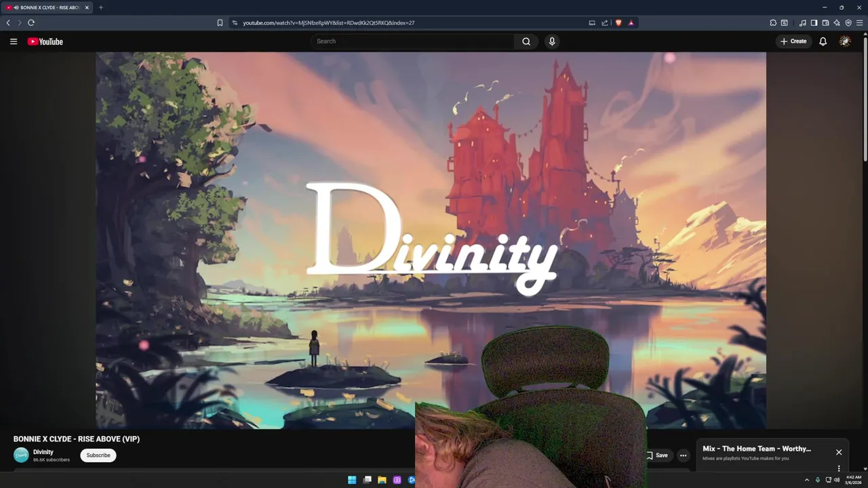Click the Divinity video player artwork
Viewport: 868px width, 488px height.
pyautogui.click(x=431, y=241)
